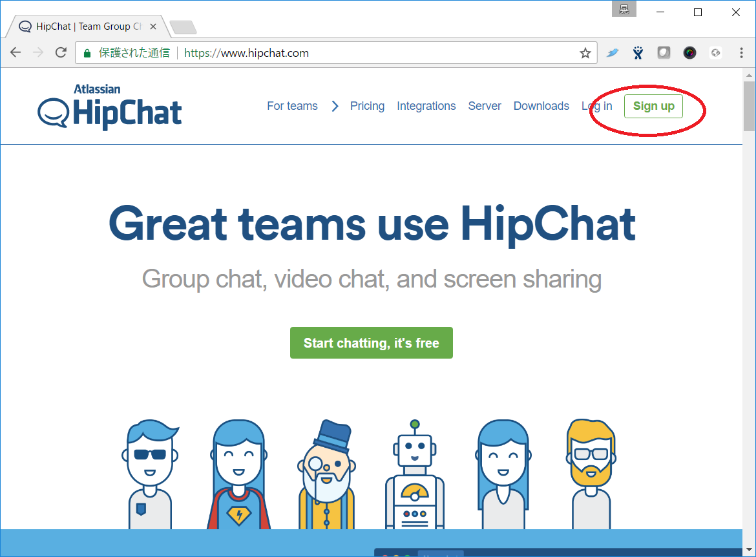This screenshot has height=557, width=756.
Task: Click the dark circular extension icon
Action: pos(689,53)
